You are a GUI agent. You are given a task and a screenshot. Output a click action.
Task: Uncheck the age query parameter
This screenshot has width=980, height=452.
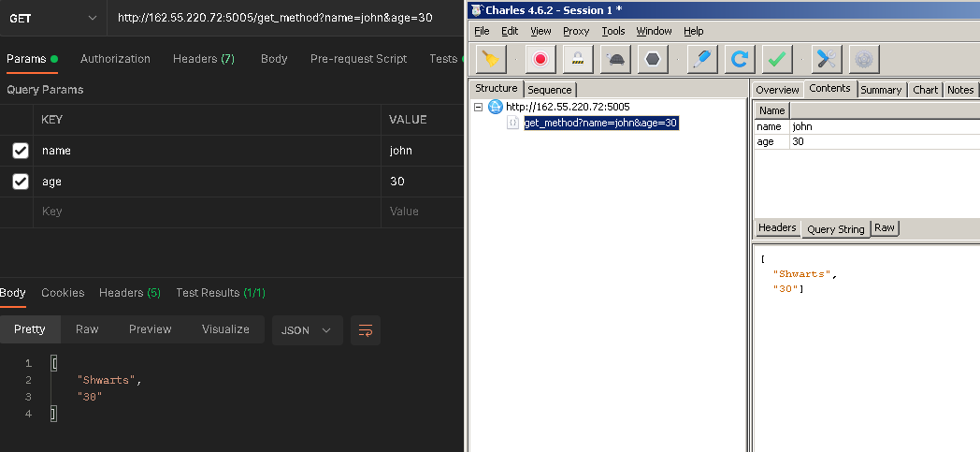tap(21, 182)
